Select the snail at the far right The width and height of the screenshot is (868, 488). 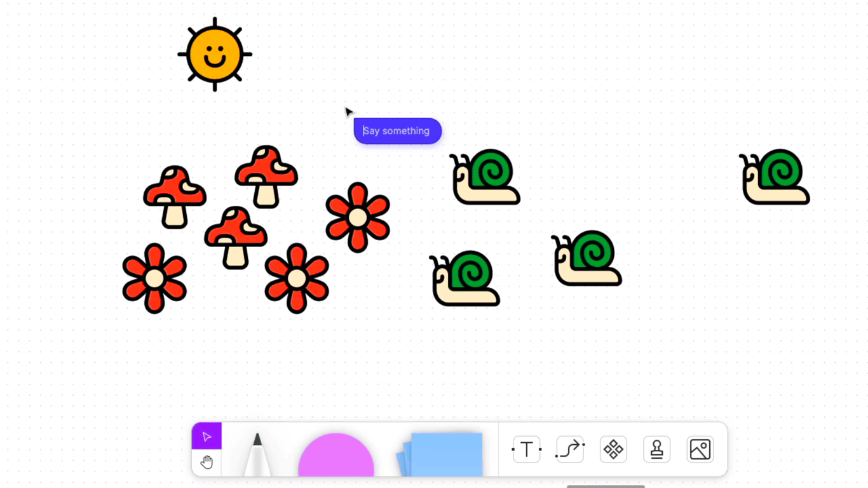(775, 177)
